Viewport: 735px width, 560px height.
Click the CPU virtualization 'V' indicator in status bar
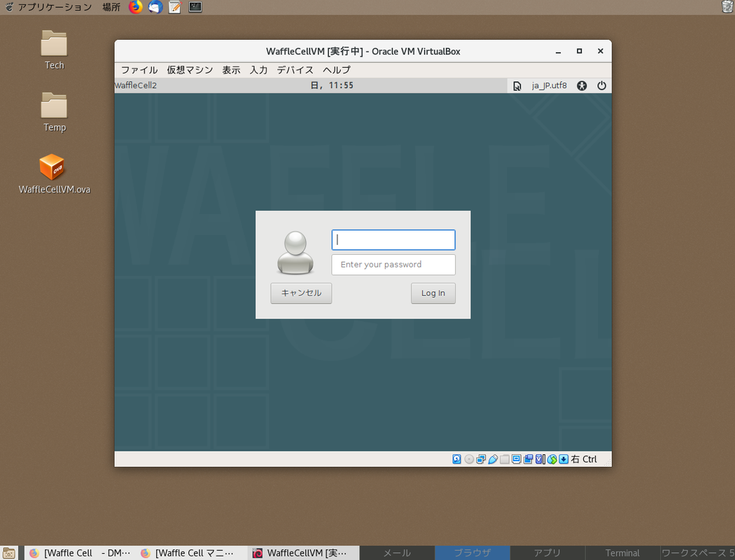(540, 459)
